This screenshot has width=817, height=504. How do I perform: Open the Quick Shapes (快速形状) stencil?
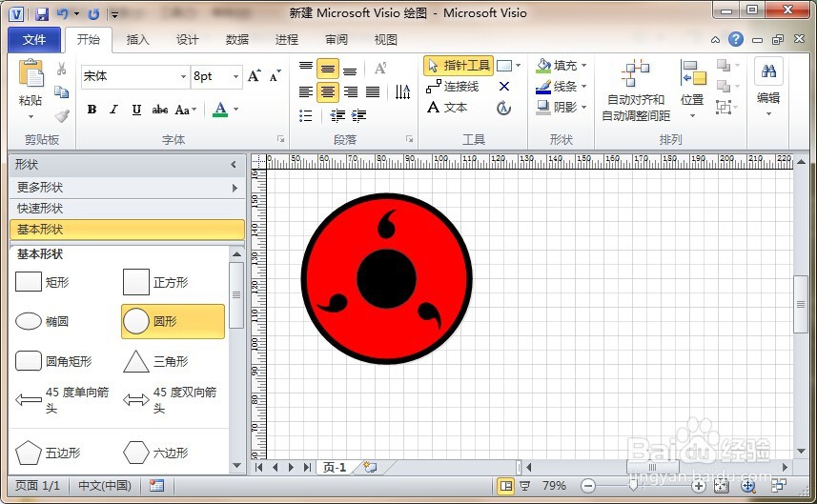[127, 209]
